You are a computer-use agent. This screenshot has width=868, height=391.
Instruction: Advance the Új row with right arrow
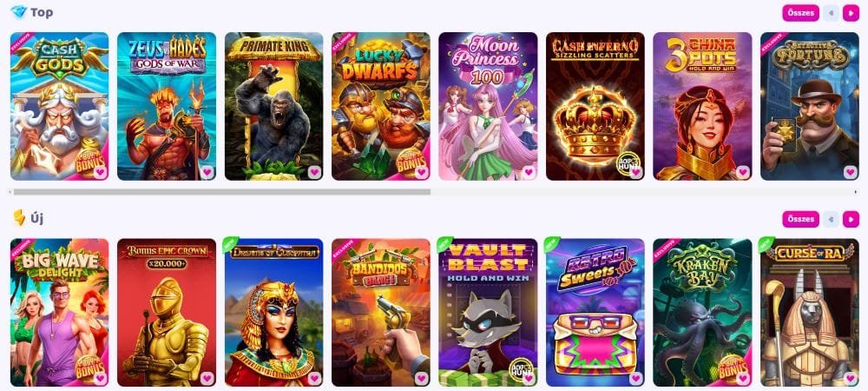tap(851, 219)
